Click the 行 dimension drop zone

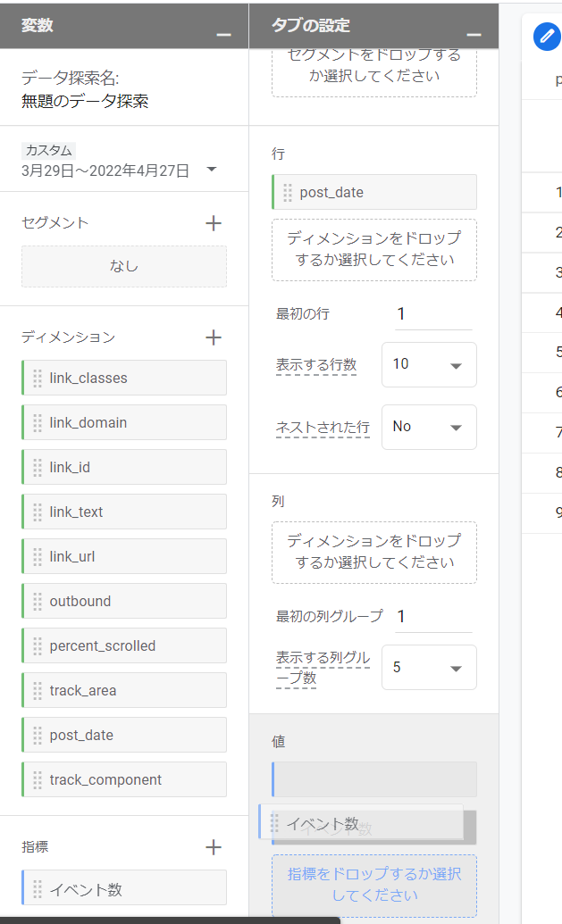point(374,250)
